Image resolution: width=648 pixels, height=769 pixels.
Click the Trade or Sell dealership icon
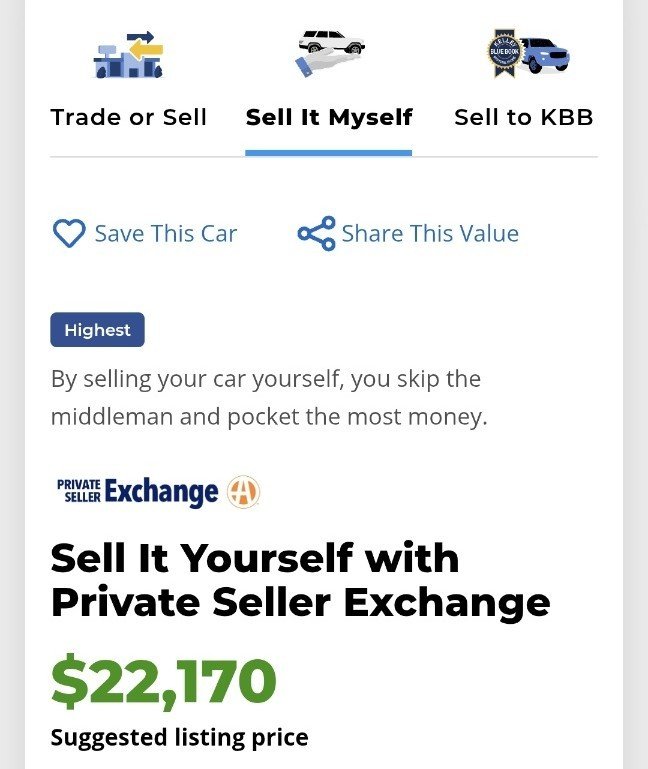coord(129,54)
